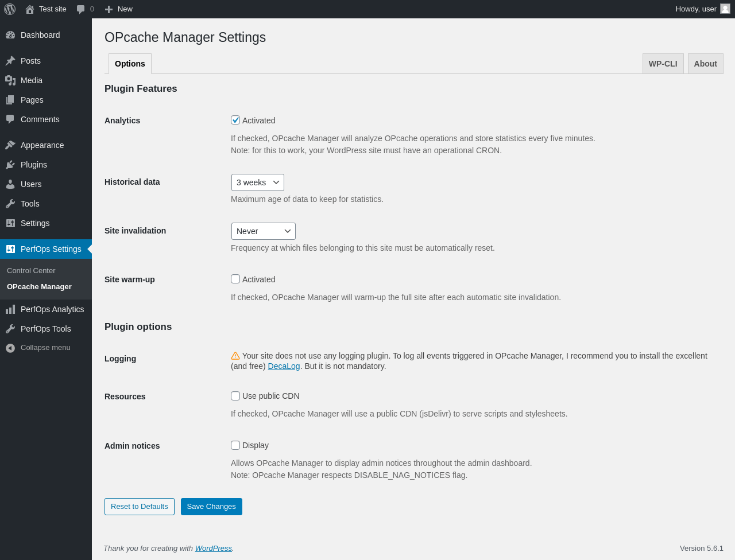The width and height of the screenshot is (735, 560).
Task: Uncheck the Analytics Activated checkbox
Action: point(235,120)
